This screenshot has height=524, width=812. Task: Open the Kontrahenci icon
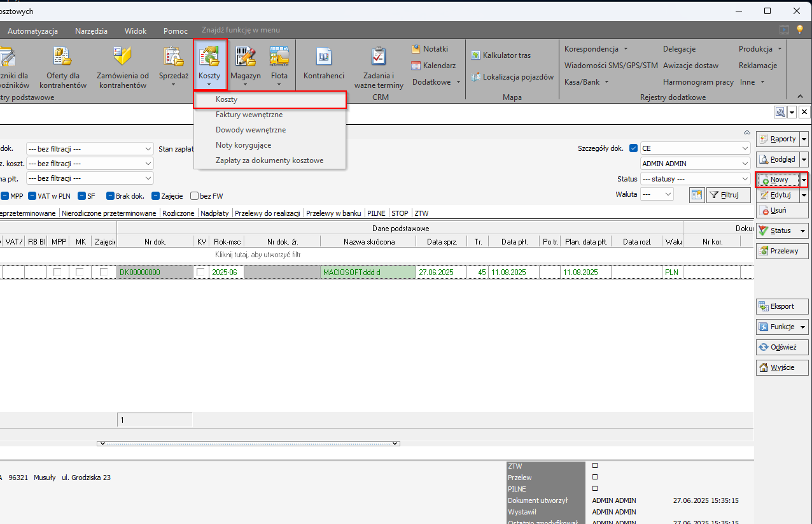click(x=323, y=57)
